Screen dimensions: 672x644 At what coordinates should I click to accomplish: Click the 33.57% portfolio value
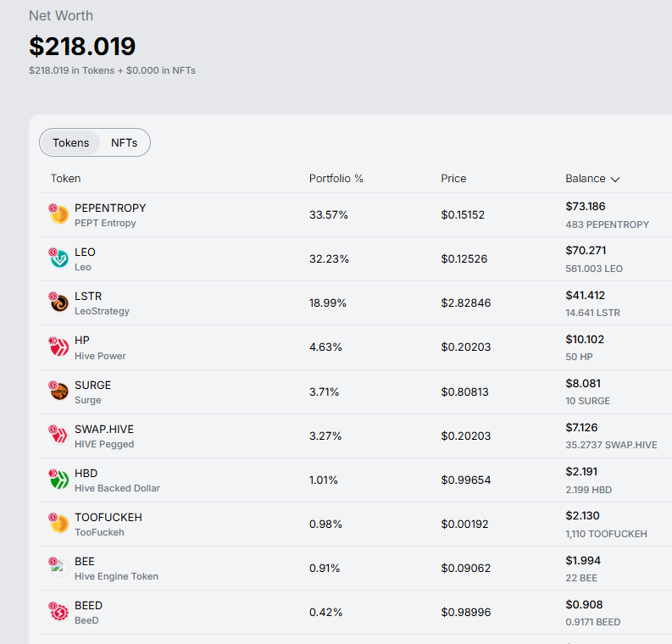click(x=328, y=214)
